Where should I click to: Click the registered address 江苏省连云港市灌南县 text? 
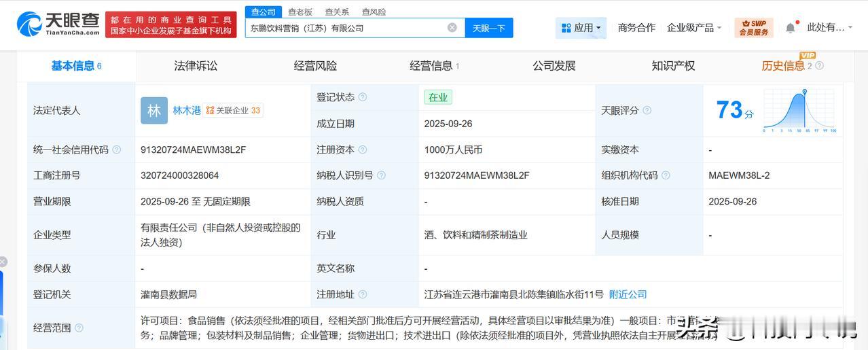point(513,294)
